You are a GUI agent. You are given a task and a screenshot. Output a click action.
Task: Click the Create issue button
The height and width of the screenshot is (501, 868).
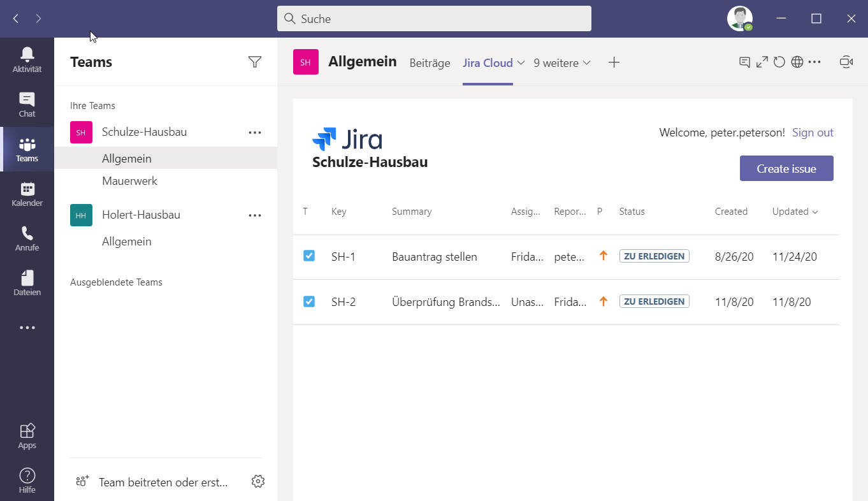pos(786,168)
